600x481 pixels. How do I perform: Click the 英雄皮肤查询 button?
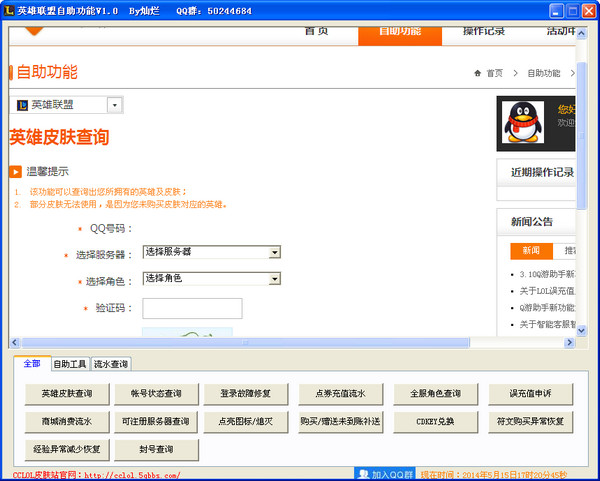coord(67,394)
